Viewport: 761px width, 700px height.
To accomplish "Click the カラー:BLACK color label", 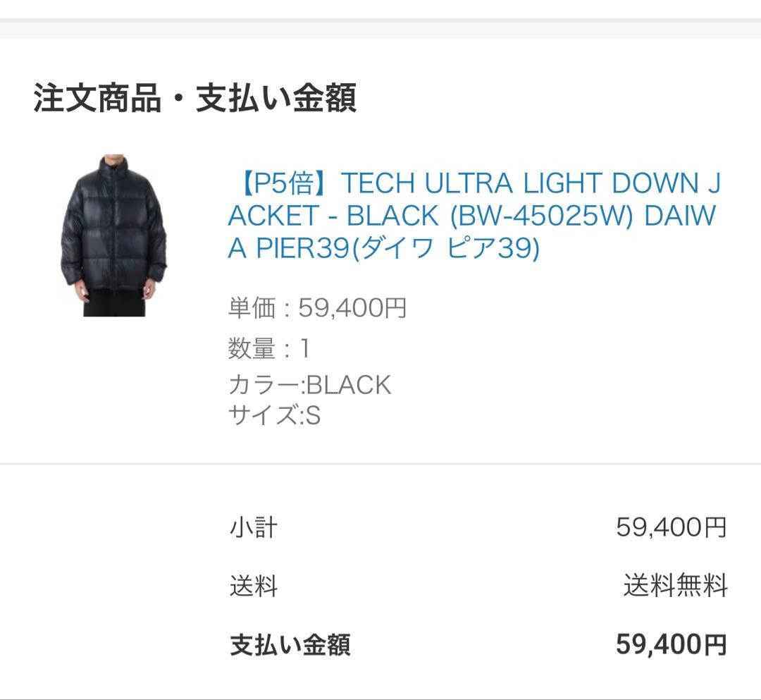I will [310, 384].
